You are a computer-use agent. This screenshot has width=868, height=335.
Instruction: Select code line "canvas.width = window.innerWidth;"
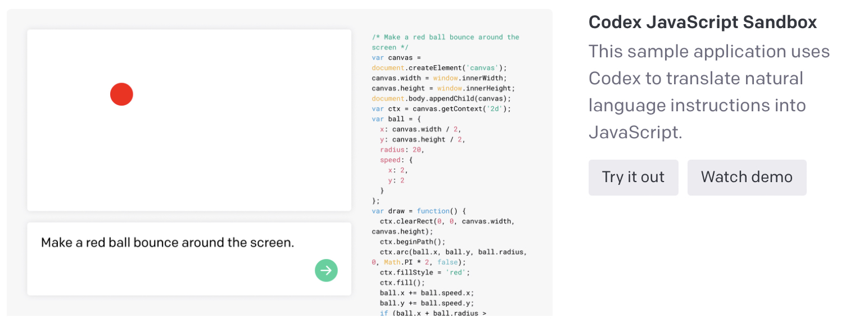(x=439, y=78)
